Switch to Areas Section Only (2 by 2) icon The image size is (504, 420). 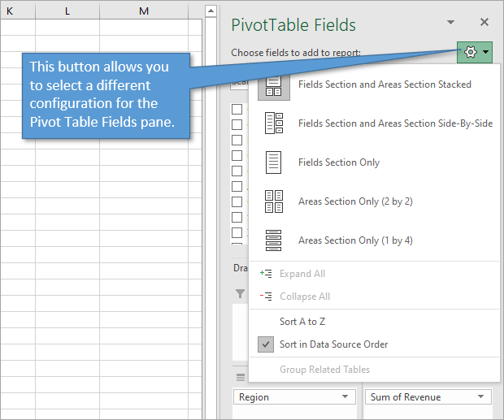pyautogui.click(x=274, y=201)
